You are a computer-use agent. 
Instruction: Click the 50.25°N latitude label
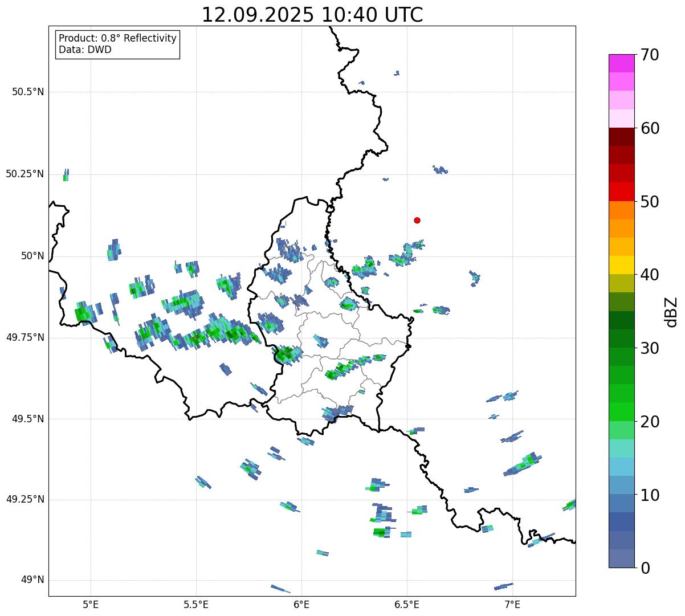pos(25,174)
